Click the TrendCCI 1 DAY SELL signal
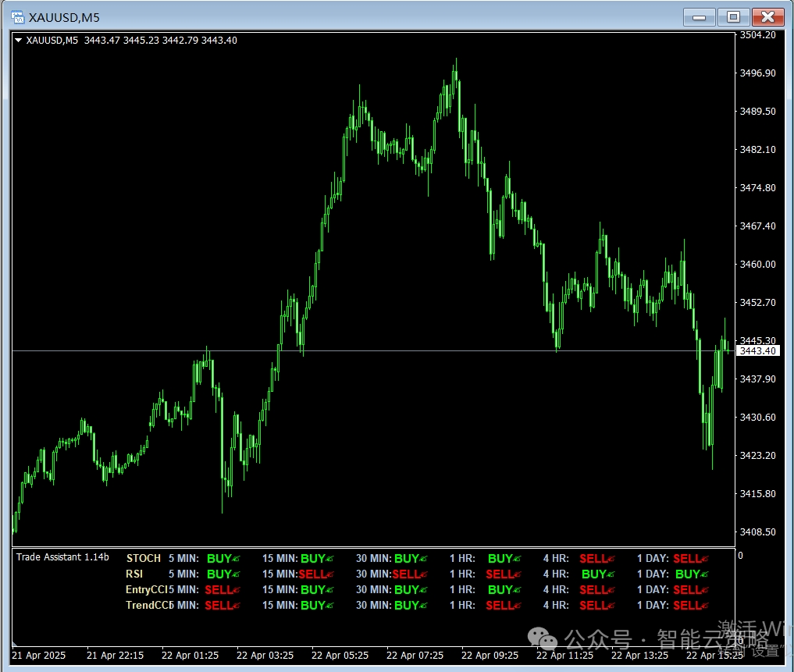This screenshot has height=672, width=794. click(x=691, y=605)
